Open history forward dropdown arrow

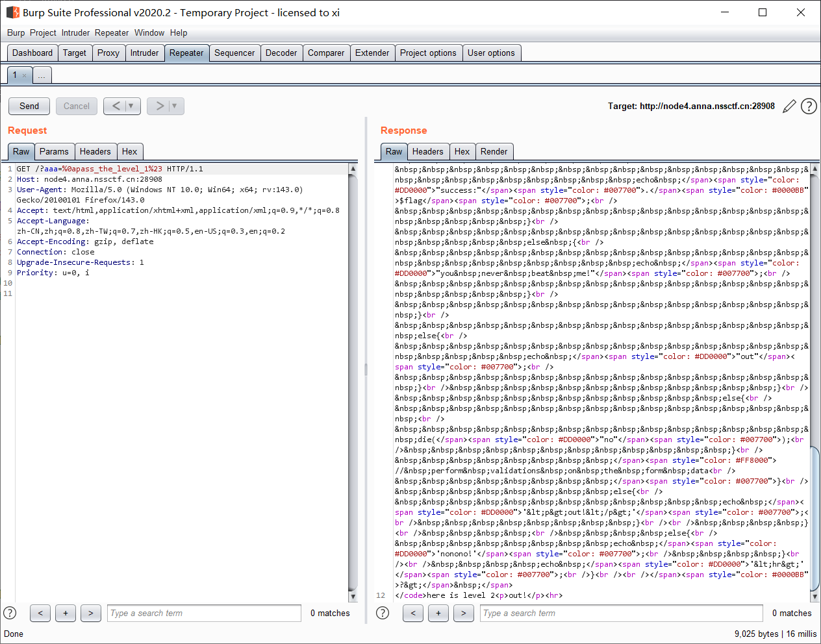point(174,106)
